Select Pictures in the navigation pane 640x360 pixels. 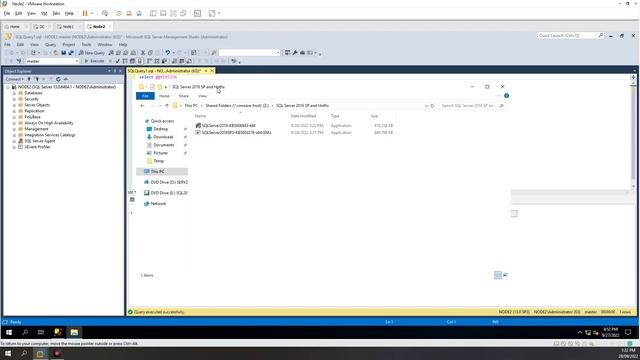click(x=160, y=153)
